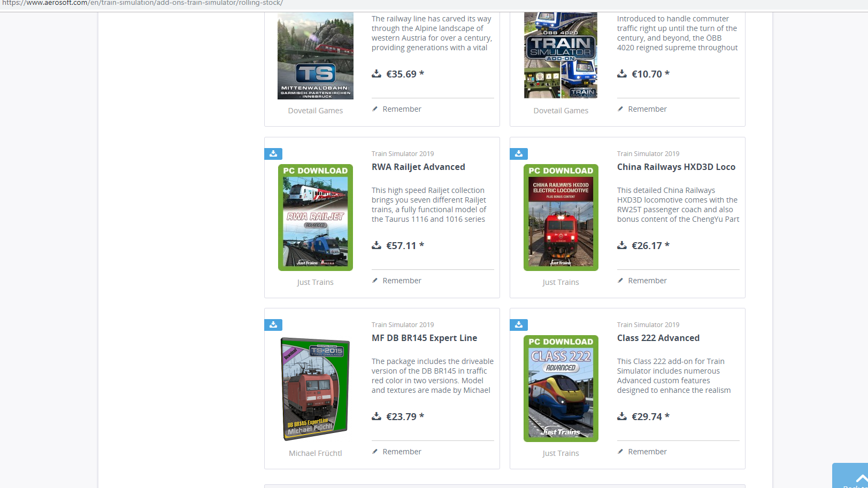Click Train Simulator 2019 label above RWA Railjet

(403, 153)
